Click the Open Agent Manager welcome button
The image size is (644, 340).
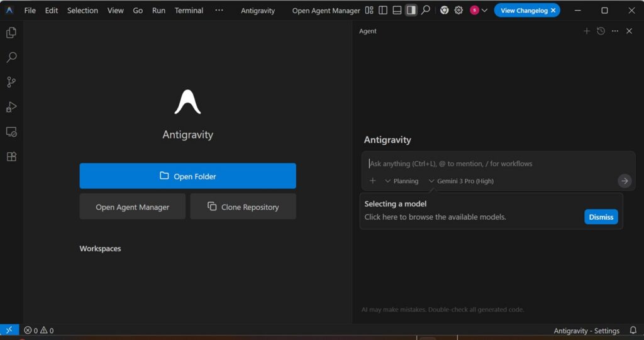[132, 207]
